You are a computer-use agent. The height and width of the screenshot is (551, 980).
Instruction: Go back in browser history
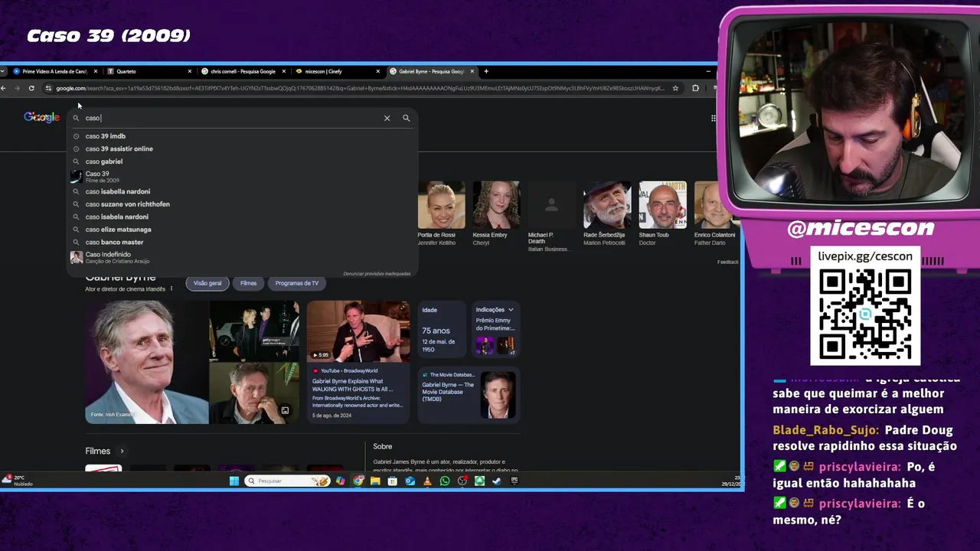[x=4, y=88]
